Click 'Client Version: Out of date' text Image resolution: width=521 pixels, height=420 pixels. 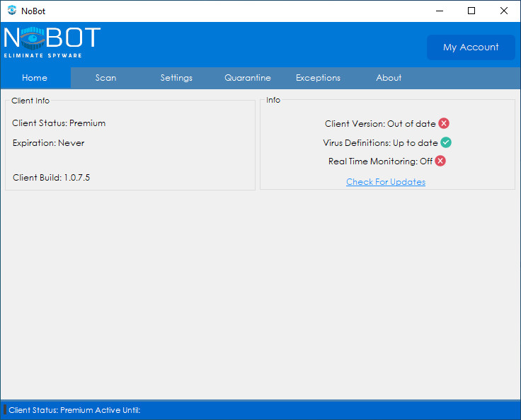(x=380, y=124)
